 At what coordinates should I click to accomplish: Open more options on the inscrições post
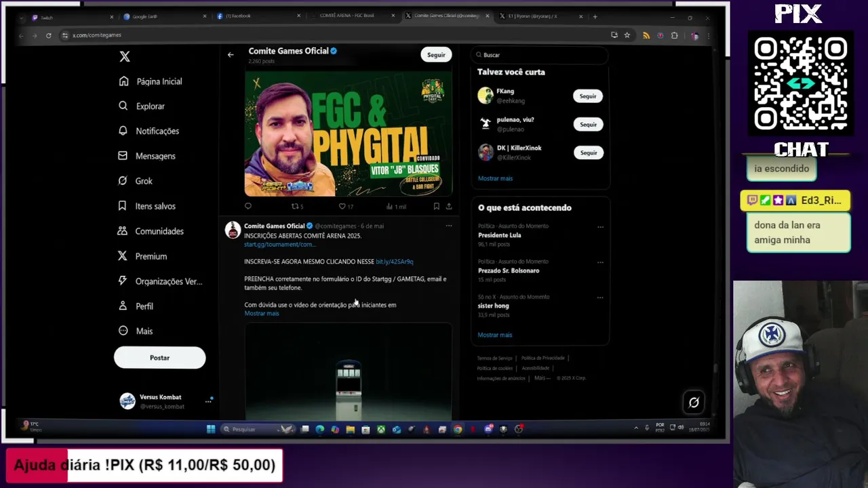coord(448,226)
